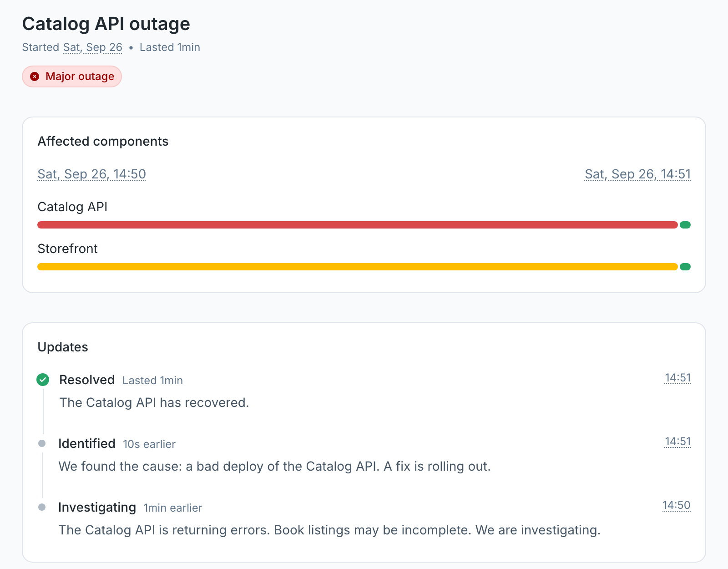Click the green Resolved checkmark icon

pos(43,380)
